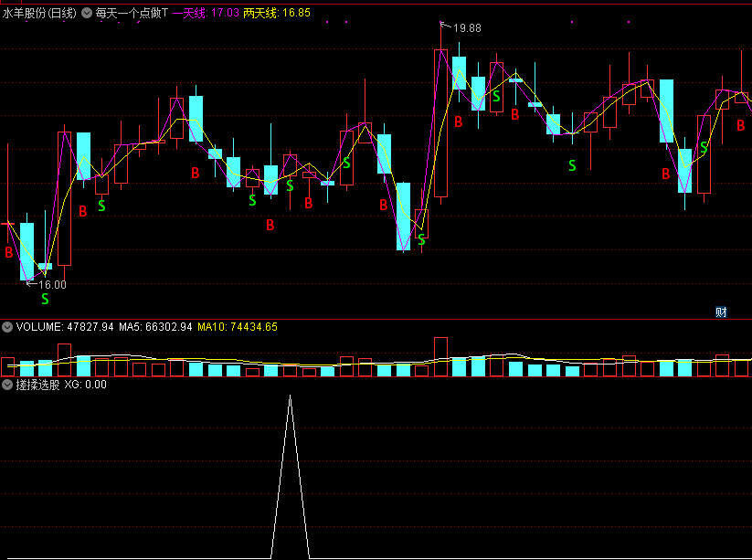Screen dimensions: 752x560
Task: Click the 每天一个点做T indicator name
Action: pyautogui.click(x=132, y=13)
